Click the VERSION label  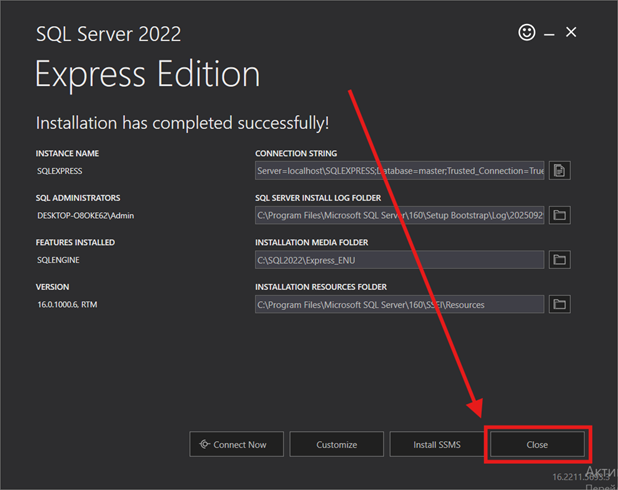(x=52, y=287)
